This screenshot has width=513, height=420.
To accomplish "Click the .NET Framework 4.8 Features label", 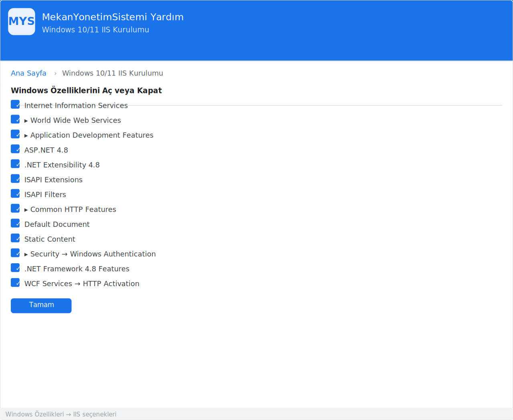I will coord(77,269).
